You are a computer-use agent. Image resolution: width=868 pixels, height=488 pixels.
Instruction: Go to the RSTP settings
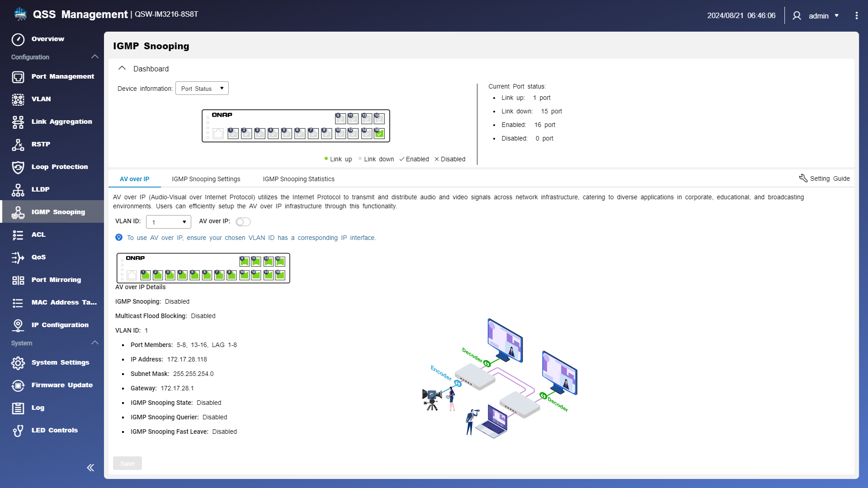click(41, 144)
